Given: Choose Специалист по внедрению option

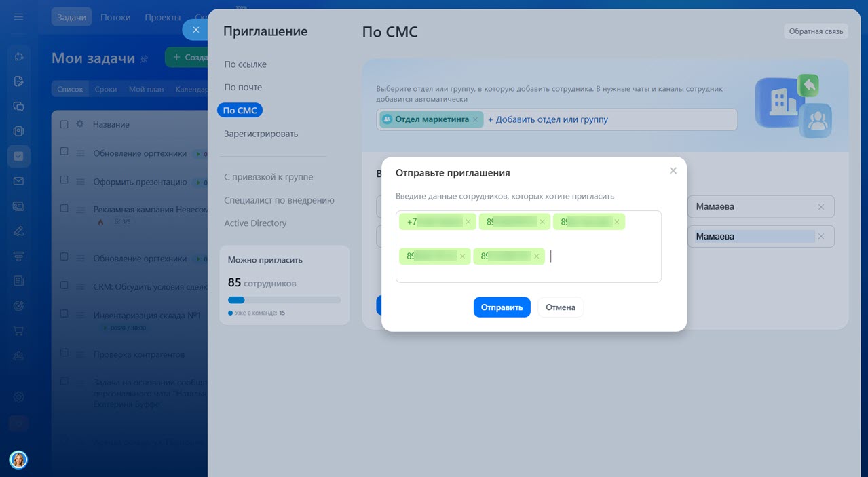Looking at the screenshot, I should (x=279, y=200).
